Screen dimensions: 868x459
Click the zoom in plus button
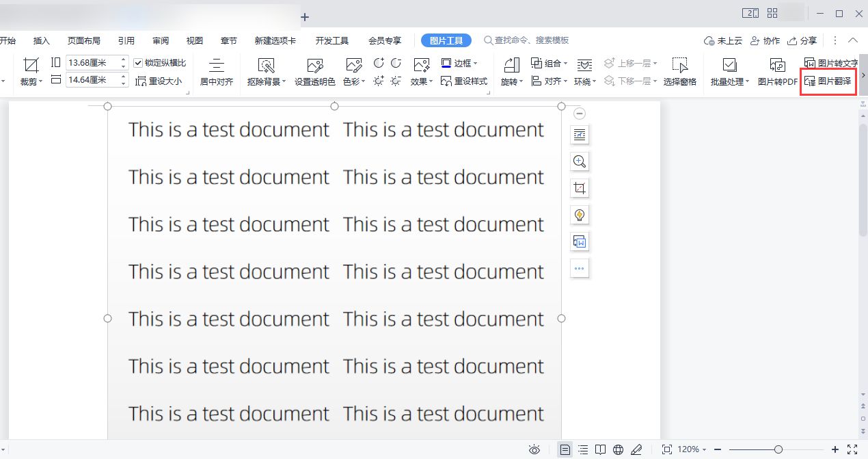(x=835, y=449)
